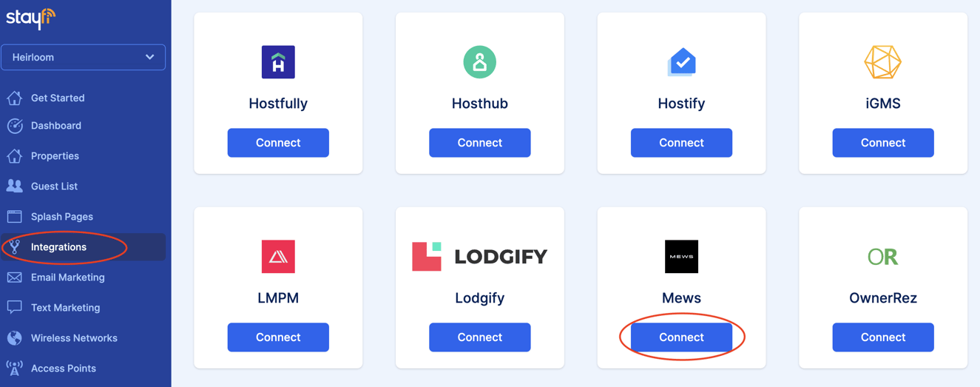Click the Hostfully logo icon
Image resolution: width=980 pixels, height=387 pixels.
(x=278, y=62)
